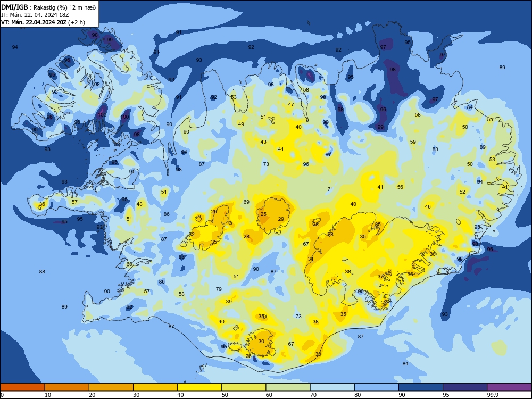Click the humidity value '69' on the map
This screenshot has width=532, height=399.
[x=246, y=202]
